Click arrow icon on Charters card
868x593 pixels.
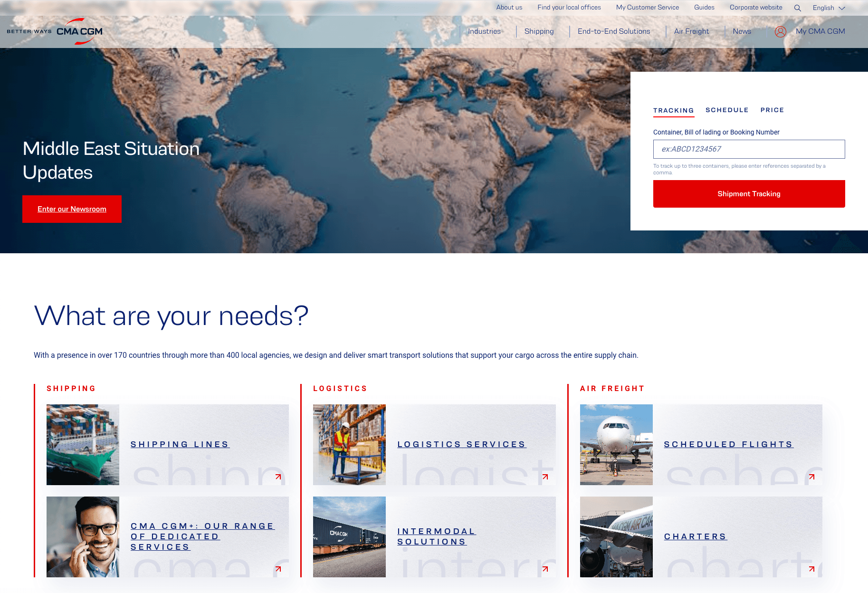point(812,569)
